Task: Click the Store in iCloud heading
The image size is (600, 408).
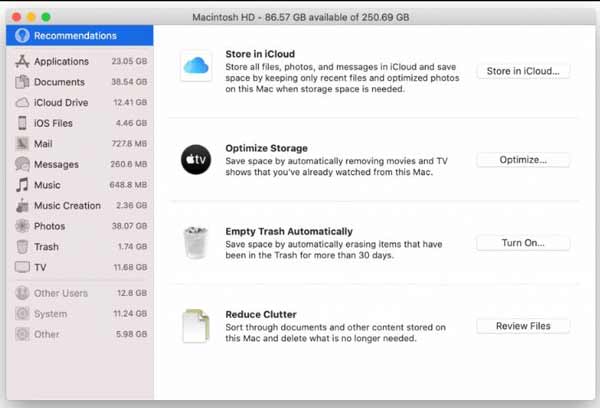Action: click(x=260, y=54)
